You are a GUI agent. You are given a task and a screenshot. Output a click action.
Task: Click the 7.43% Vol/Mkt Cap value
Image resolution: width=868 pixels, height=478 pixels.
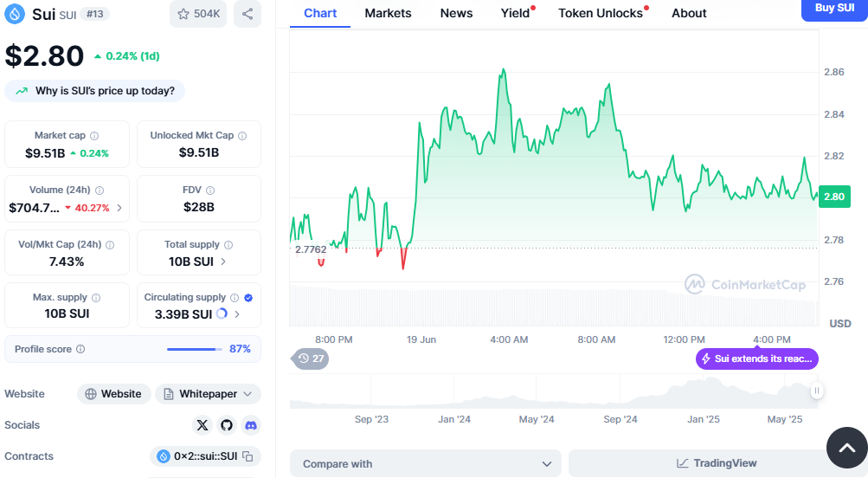pyautogui.click(x=67, y=262)
